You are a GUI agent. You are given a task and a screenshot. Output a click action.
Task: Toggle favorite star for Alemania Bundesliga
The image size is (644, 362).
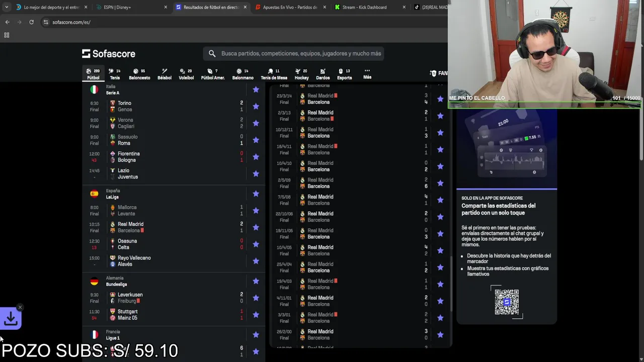(256, 281)
